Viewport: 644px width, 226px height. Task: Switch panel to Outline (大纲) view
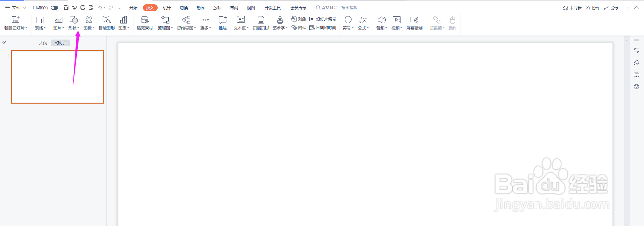click(x=43, y=43)
